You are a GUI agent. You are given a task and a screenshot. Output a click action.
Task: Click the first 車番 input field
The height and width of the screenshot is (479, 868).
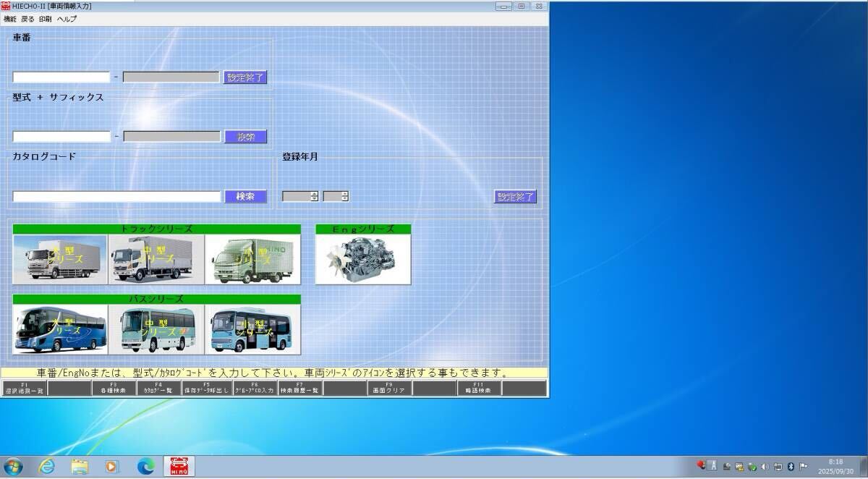coord(61,77)
